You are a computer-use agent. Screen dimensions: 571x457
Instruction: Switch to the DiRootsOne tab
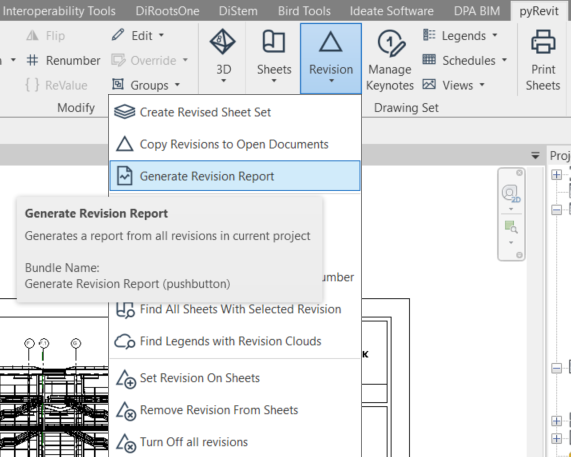pos(167,11)
